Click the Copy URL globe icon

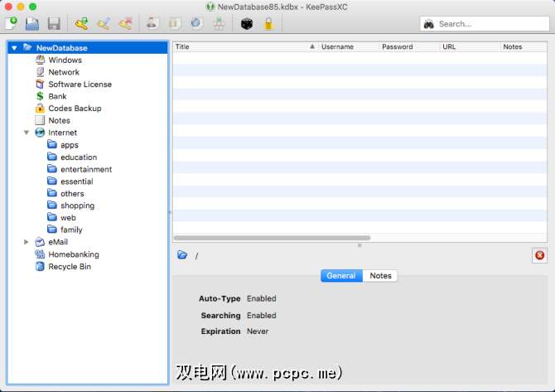point(196,24)
